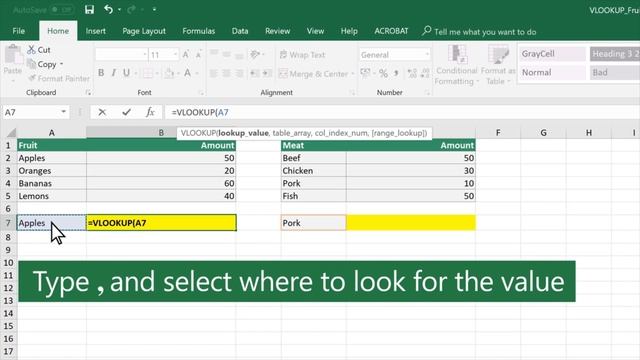Viewport: 640px width, 360px height.
Task: Click the Cancel X icon in formula bar
Action: [102, 112]
